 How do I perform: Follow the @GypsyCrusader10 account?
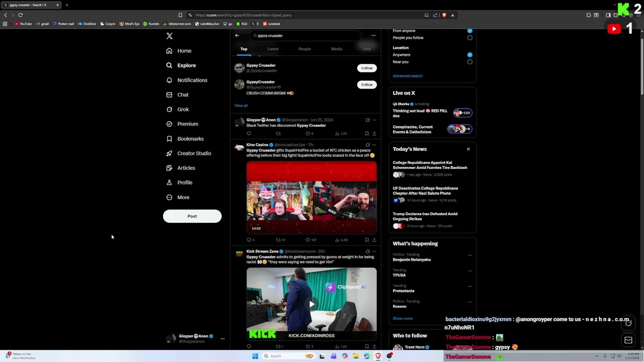point(367,84)
